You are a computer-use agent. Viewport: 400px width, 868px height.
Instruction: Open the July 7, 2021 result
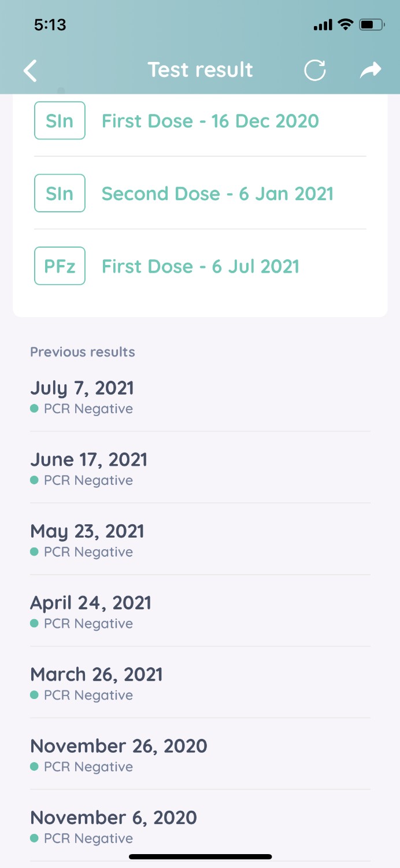[200, 397]
